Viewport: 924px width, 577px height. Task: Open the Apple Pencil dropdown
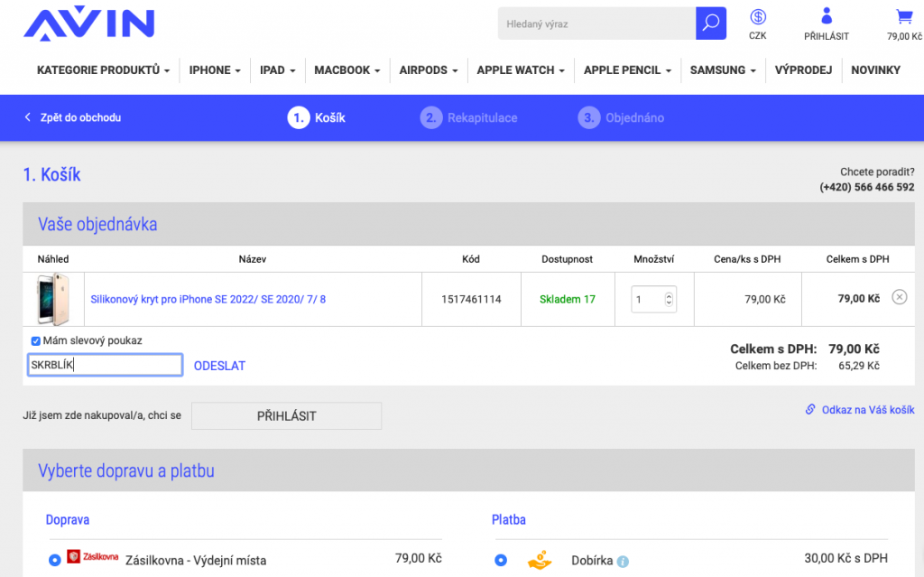(x=628, y=70)
